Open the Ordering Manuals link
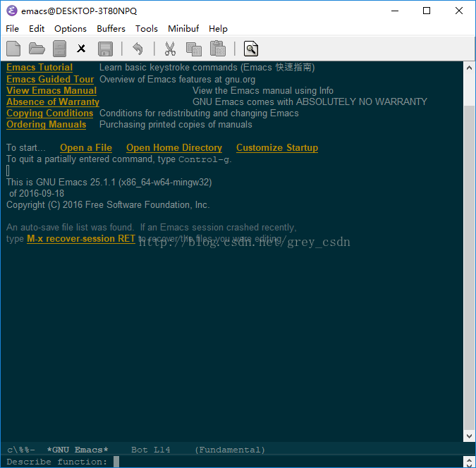This screenshot has height=468, width=476. click(46, 125)
